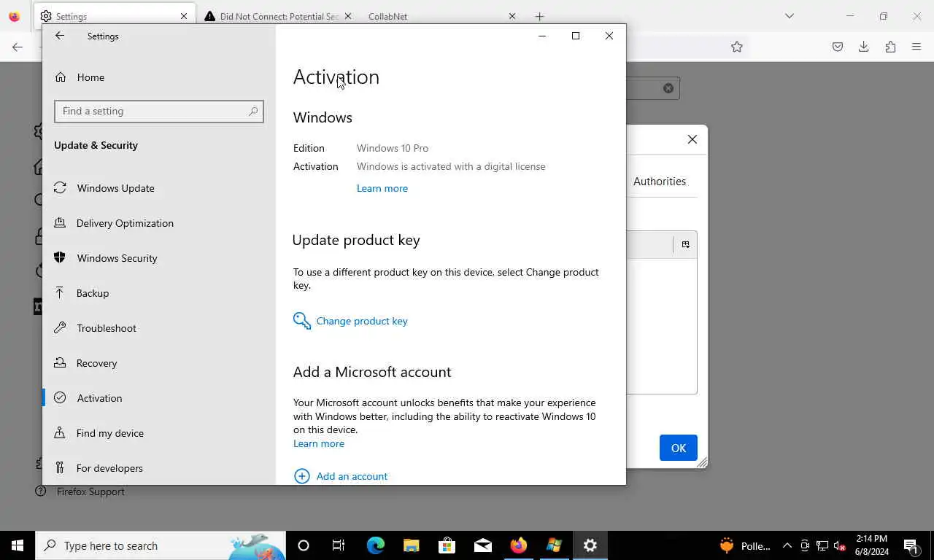The image size is (934, 560).
Task: Open File Explorer from taskbar
Action: click(x=412, y=545)
